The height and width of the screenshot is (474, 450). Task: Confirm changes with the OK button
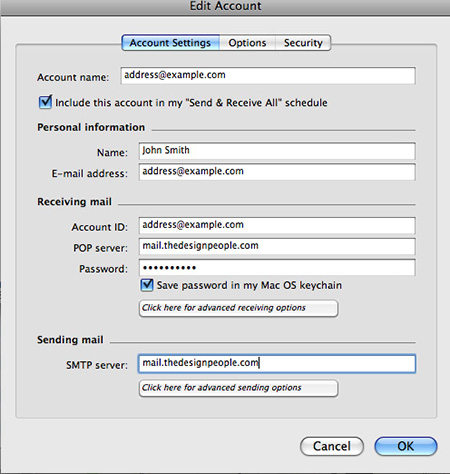point(406,446)
